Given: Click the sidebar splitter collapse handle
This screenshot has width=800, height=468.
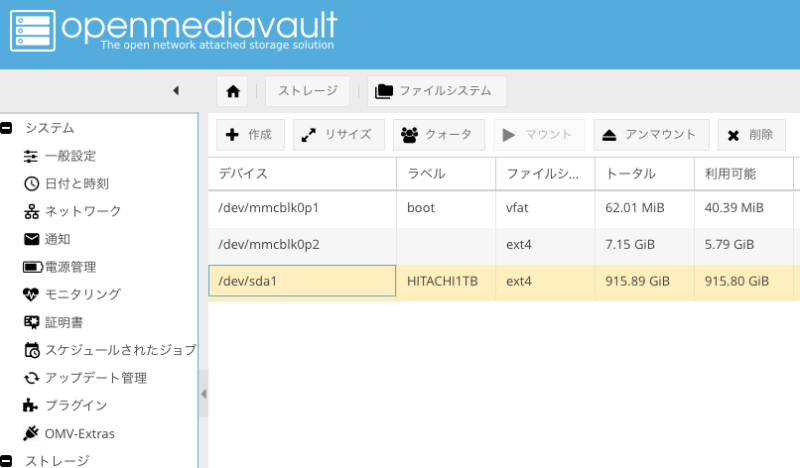Looking at the screenshot, I should click(x=204, y=394).
